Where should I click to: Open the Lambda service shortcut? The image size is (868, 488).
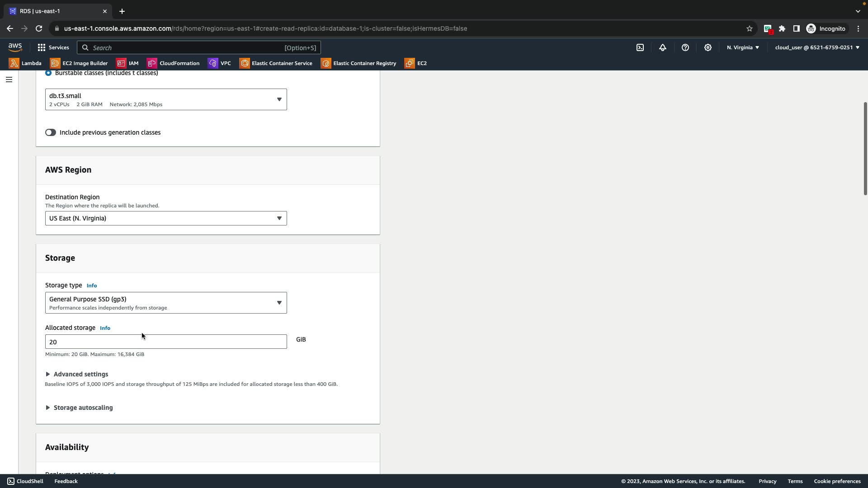coord(25,63)
